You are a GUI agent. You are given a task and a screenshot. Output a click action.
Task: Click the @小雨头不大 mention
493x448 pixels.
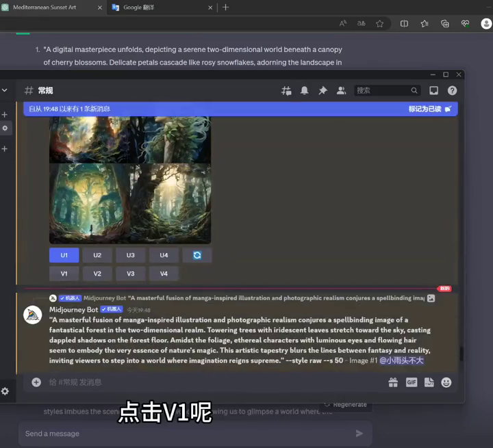pos(401,360)
